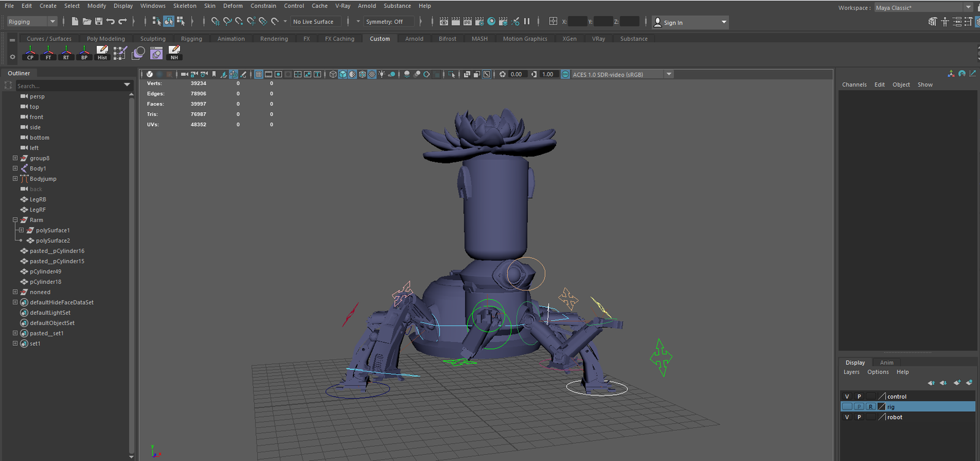The width and height of the screenshot is (980, 461).
Task: Click the rig layer color swatch
Action: 882,407
